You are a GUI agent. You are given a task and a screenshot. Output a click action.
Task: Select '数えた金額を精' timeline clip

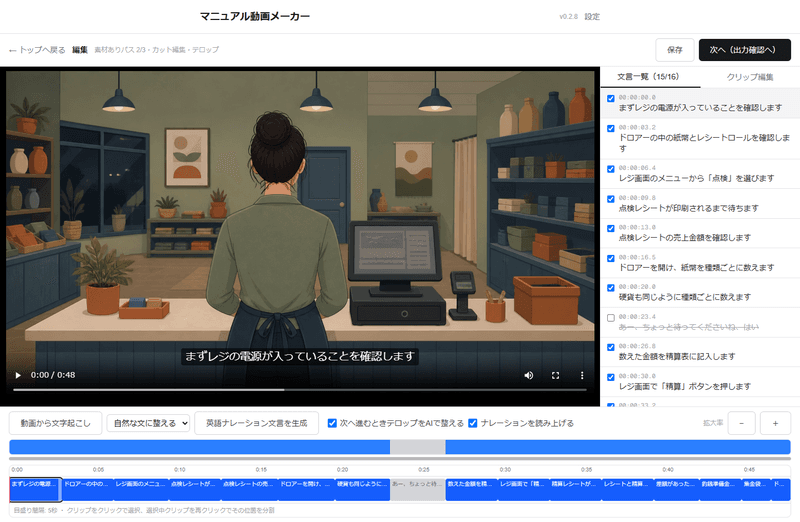tap(471, 489)
